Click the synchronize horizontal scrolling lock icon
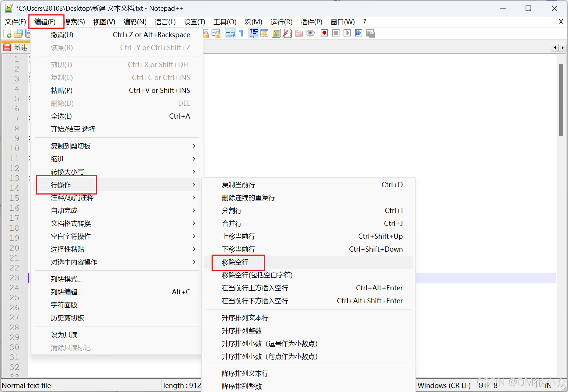Image resolution: width=568 pixels, height=392 pixels. coord(216,33)
